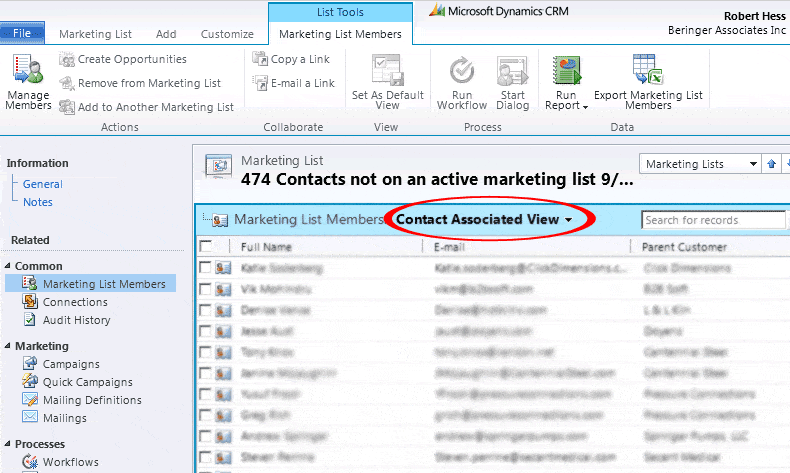This screenshot has height=473, width=790.
Task: Open the Run Report dropdown arrow
Action: [x=585, y=107]
